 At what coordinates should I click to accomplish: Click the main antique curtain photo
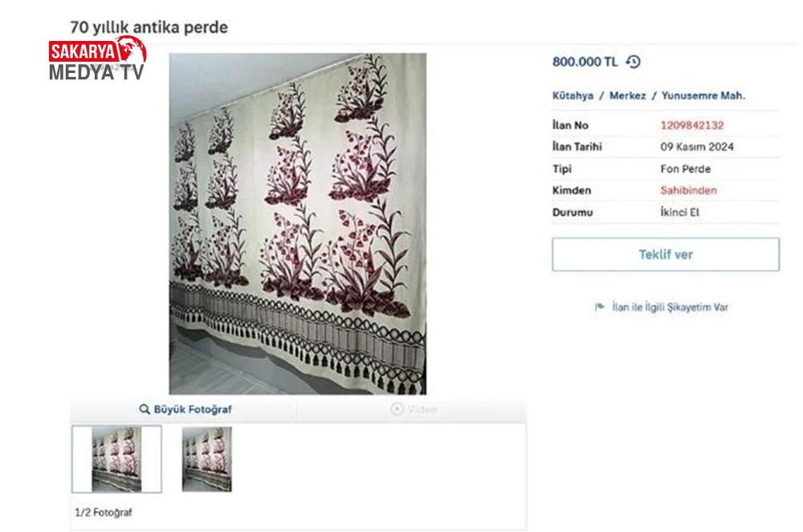(x=298, y=224)
